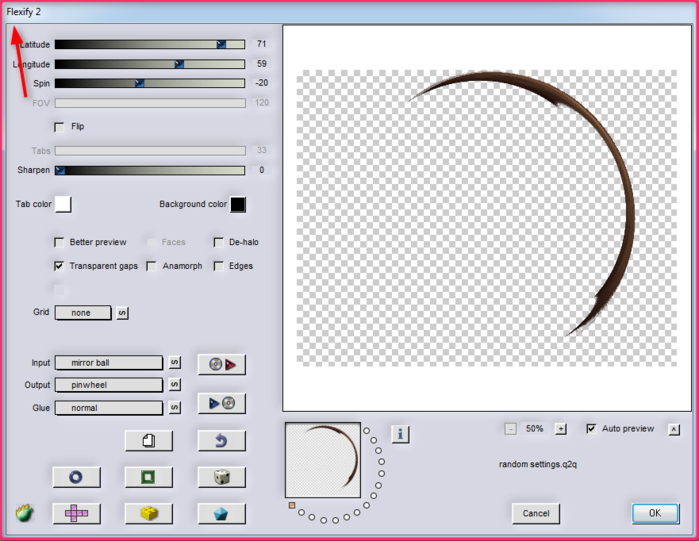Click the dice randomize button
Image resolution: width=699 pixels, height=541 pixels.
click(222, 477)
